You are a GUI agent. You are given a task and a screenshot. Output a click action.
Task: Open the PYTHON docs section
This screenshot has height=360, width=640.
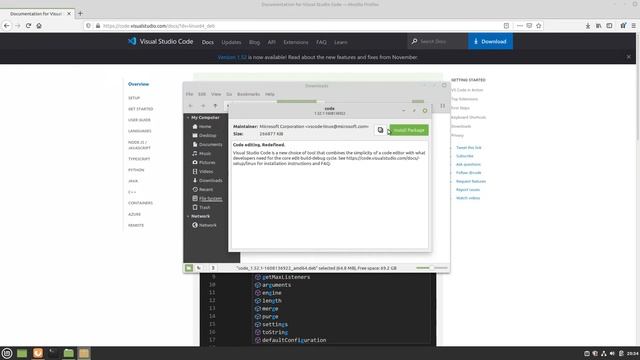[136, 170]
